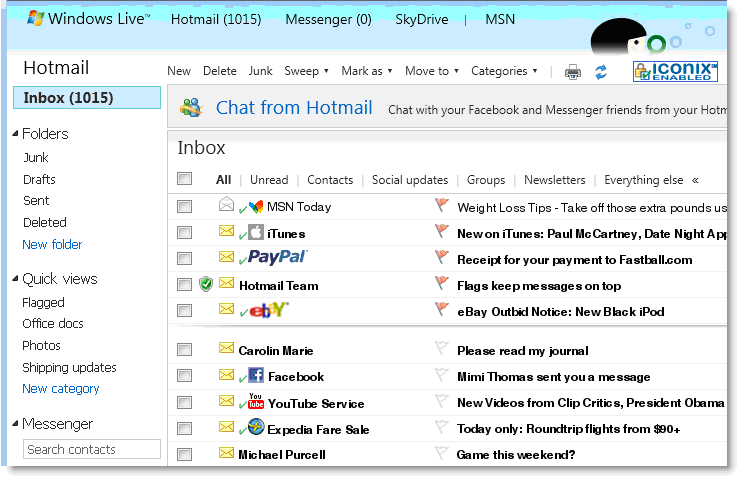The image size is (739, 478).
Task: Flag the Carolin Marie message
Action: 442,348
